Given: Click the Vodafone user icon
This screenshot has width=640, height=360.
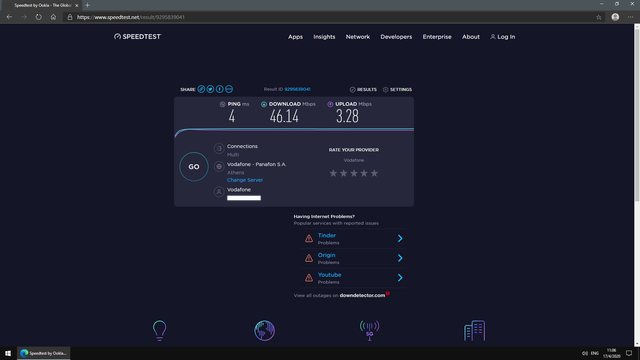Looking at the screenshot, I should pyautogui.click(x=219, y=191).
